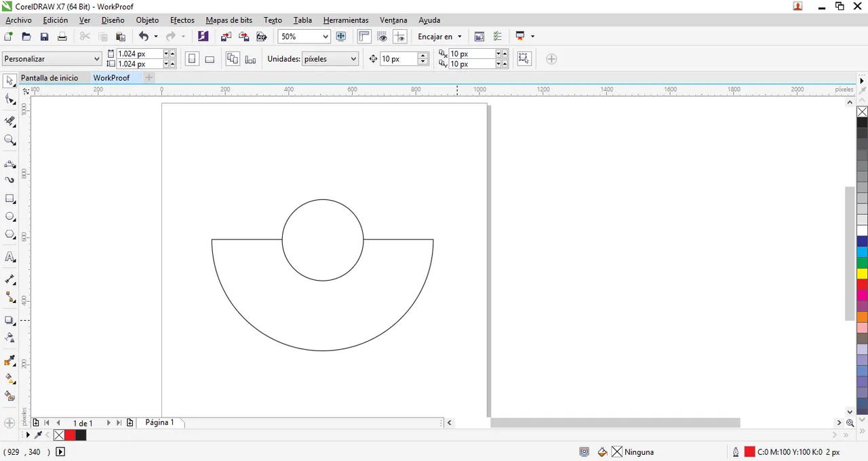Expand application launcher dropdown arrow
The width and height of the screenshot is (868, 461).
click(x=532, y=37)
